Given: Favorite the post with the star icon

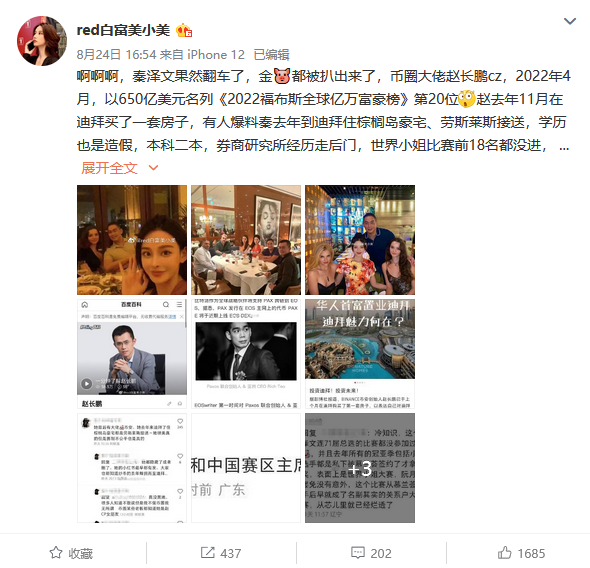Looking at the screenshot, I should coord(56,553).
